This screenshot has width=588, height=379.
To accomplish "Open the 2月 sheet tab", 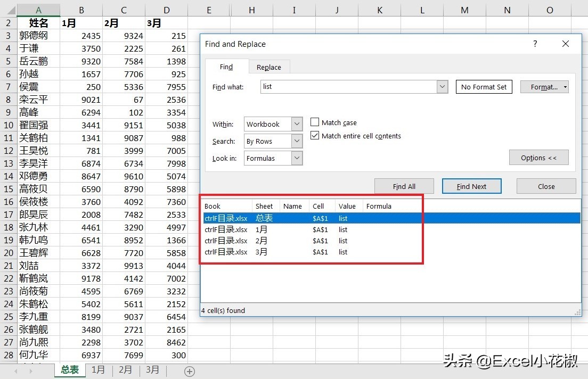I will 126,370.
